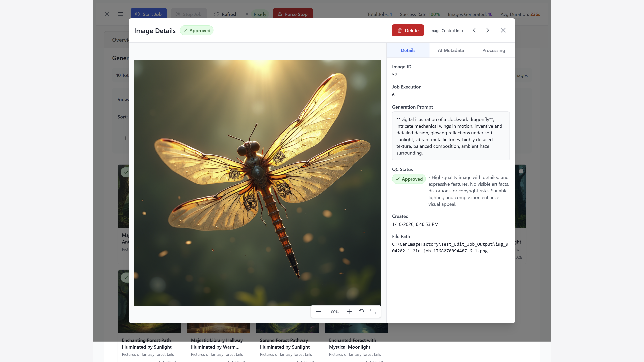
Task: Switch to the AI Metadata tab
Action: [x=451, y=50]
